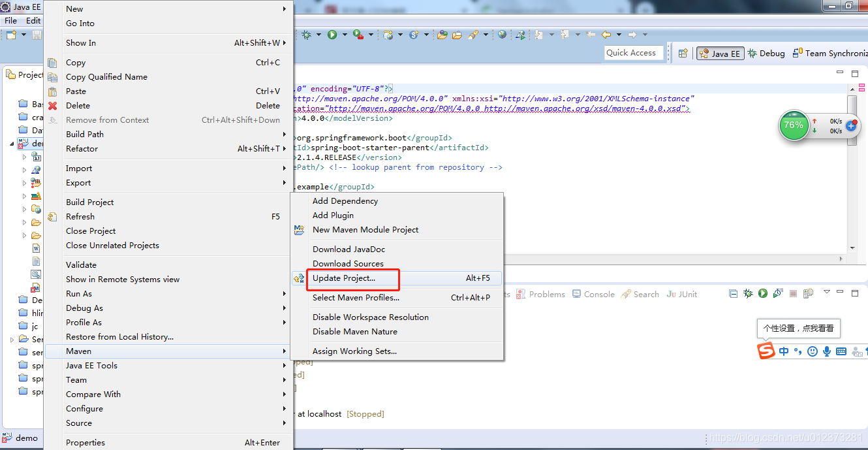
Task: Switch to the Debug perspective
Action: pyautogui.click(x=766, y=54)
